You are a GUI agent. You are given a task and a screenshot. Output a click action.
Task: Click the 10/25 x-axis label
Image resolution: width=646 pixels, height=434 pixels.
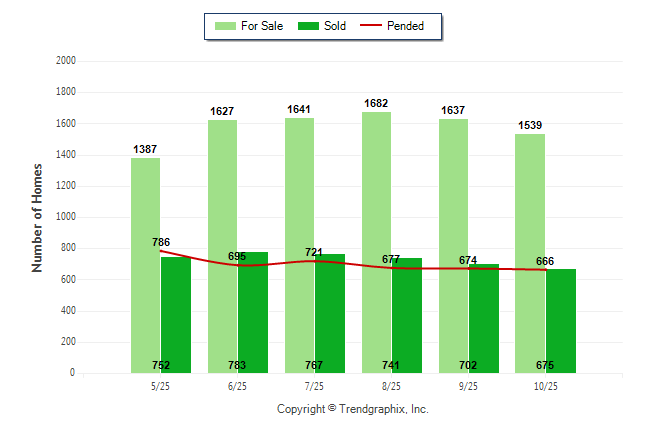tap(545, 386)
